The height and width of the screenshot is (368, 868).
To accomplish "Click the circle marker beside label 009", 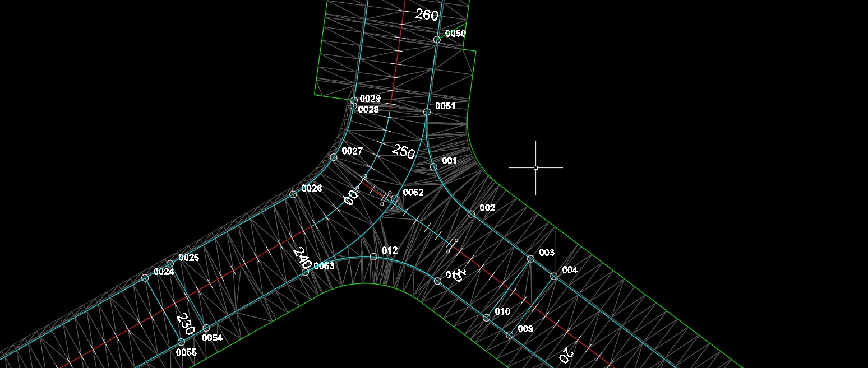I will coord(509,335).
